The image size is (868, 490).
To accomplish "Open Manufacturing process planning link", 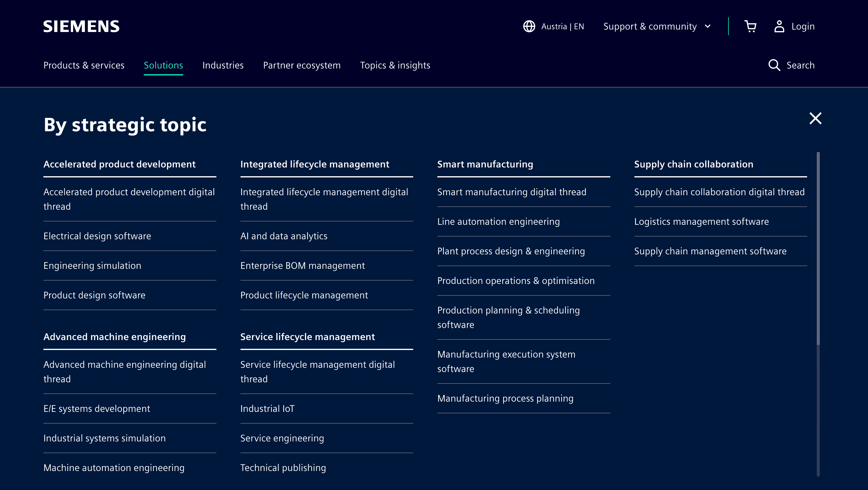I will (505, 398).
